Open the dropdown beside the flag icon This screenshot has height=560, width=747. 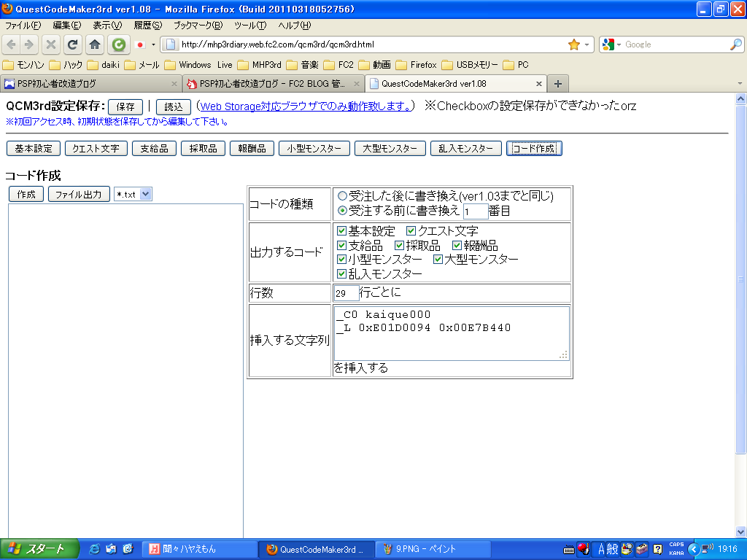coord(153,44)
